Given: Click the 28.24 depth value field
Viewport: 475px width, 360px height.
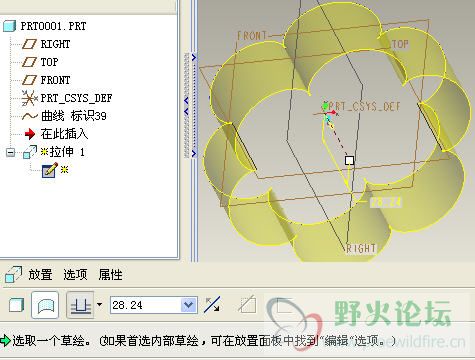Looking at the screenshot, I should (145, 305).
